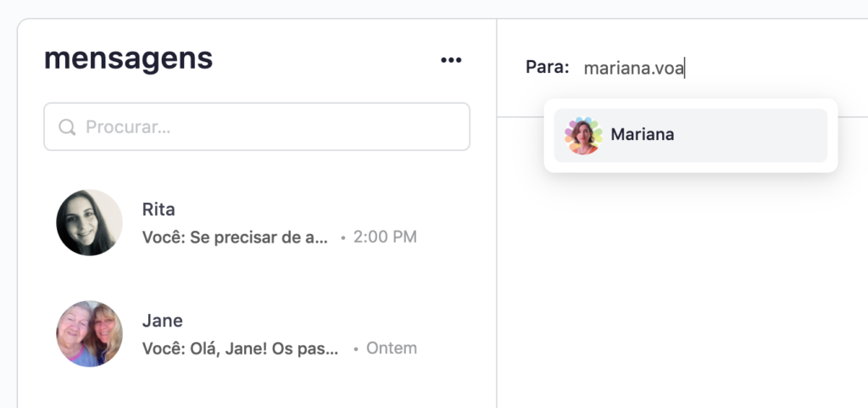Select Jane's 'Olá, Jane!' message preview
The image size is (868, 408).
(x=240, y=348)
